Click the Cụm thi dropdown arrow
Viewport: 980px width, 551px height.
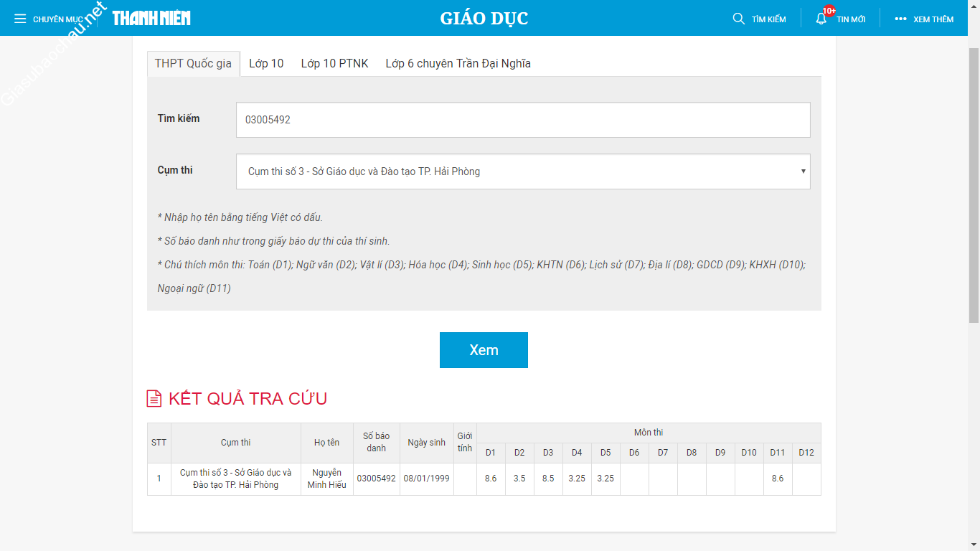click(x=803, y=171)
